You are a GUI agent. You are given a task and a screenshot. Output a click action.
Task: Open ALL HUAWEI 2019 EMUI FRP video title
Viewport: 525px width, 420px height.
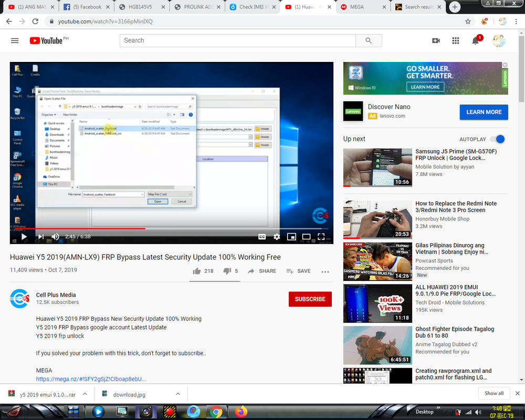(456, 290)
